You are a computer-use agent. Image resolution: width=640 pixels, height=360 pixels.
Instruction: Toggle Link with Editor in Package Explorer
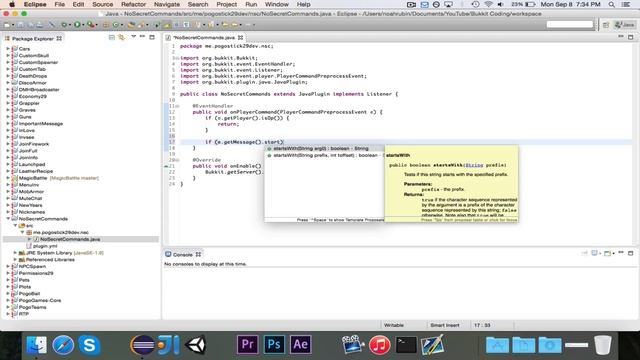click(x=121, y=38)
